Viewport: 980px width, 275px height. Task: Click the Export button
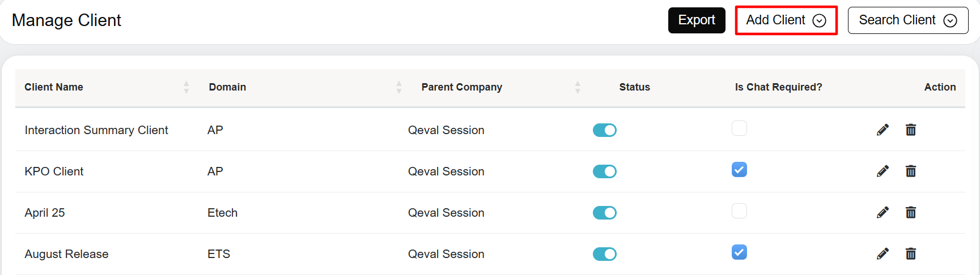point(697,20)
